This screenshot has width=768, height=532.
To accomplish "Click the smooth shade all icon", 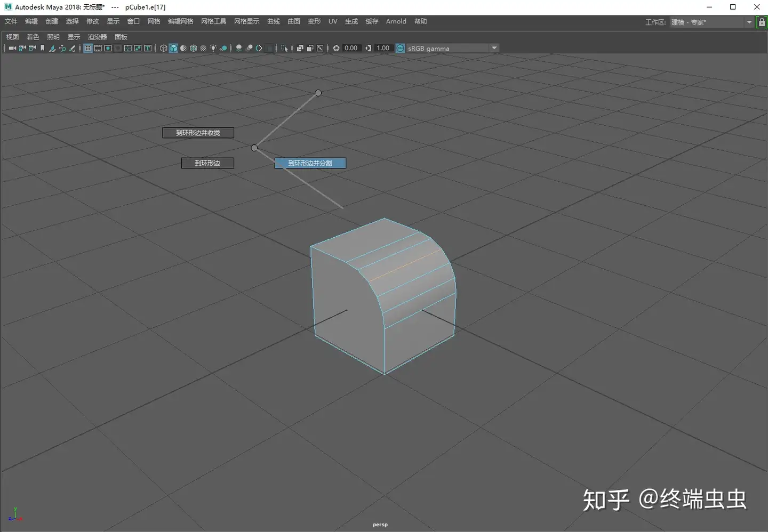I will click(173, 48).
